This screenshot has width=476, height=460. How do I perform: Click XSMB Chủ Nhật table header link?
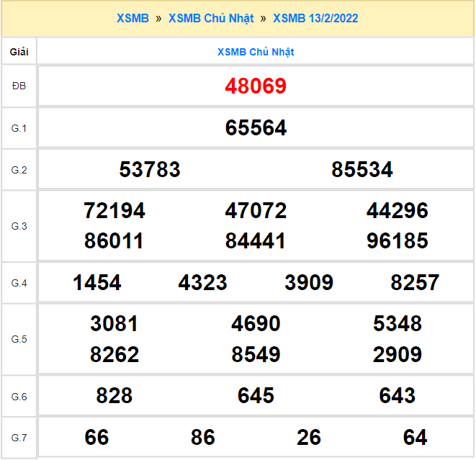tap(256, 52)
